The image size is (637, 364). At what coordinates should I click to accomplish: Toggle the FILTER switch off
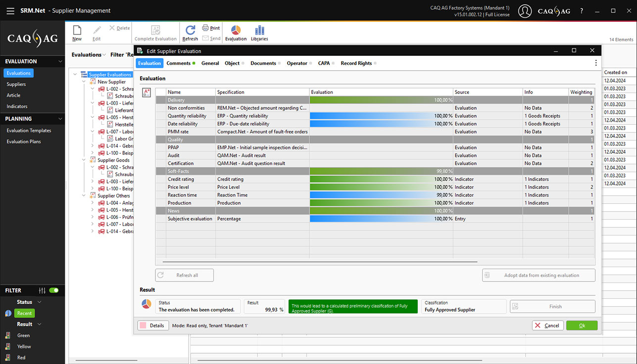54,290
